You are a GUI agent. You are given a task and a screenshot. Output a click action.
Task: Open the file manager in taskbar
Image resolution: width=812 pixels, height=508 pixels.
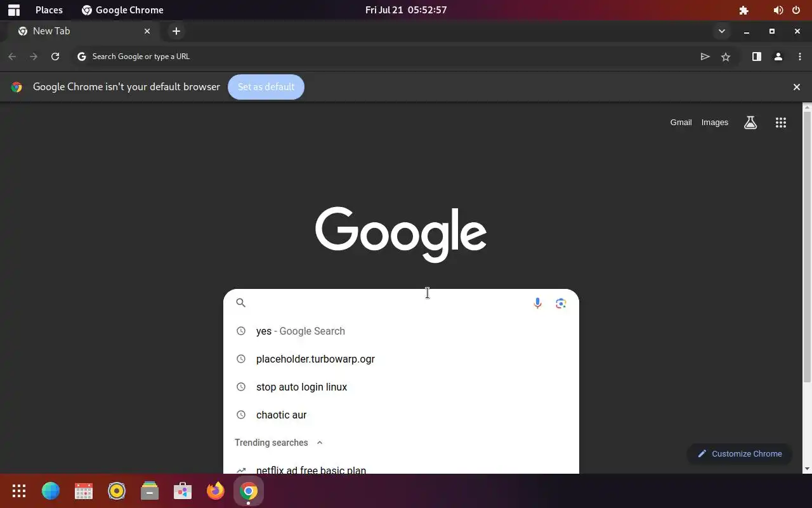coord(150,491)
